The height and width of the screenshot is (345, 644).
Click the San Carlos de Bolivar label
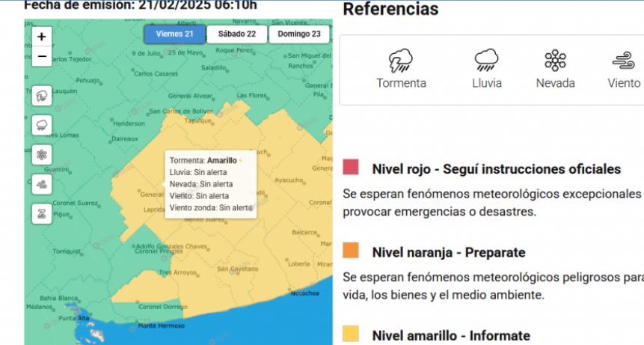tap(181, 111)
